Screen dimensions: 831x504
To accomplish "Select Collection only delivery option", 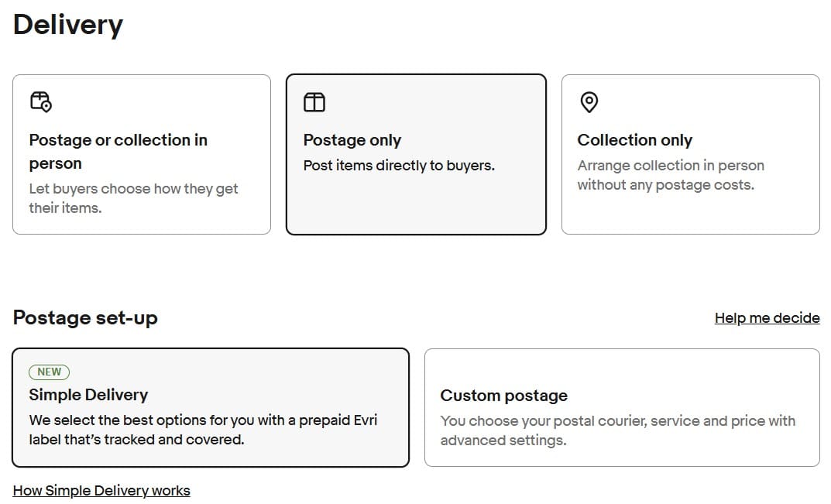I will 691,154.
